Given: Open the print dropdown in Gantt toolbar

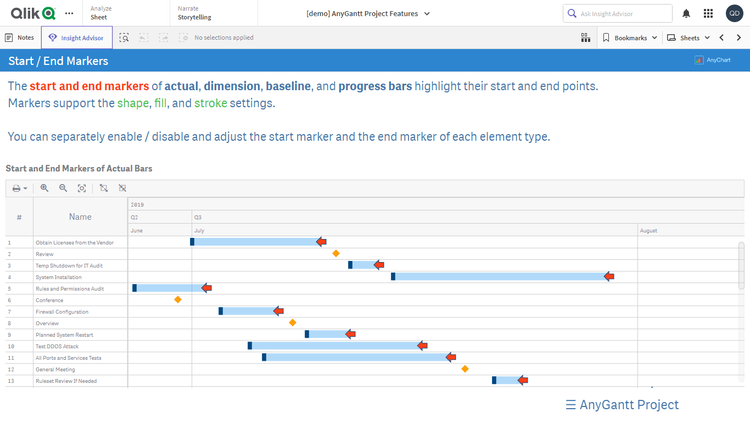Looking at the screenshot, I should pyautogui.click(x=19, y=188).
